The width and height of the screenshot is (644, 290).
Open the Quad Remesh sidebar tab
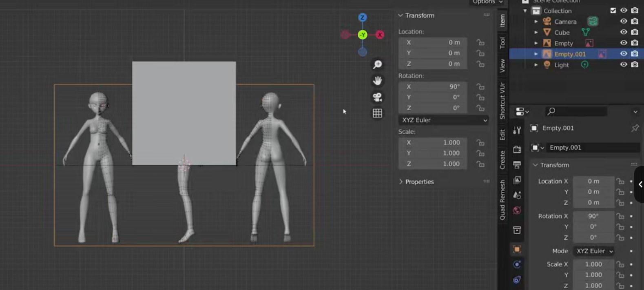point(502,199)
